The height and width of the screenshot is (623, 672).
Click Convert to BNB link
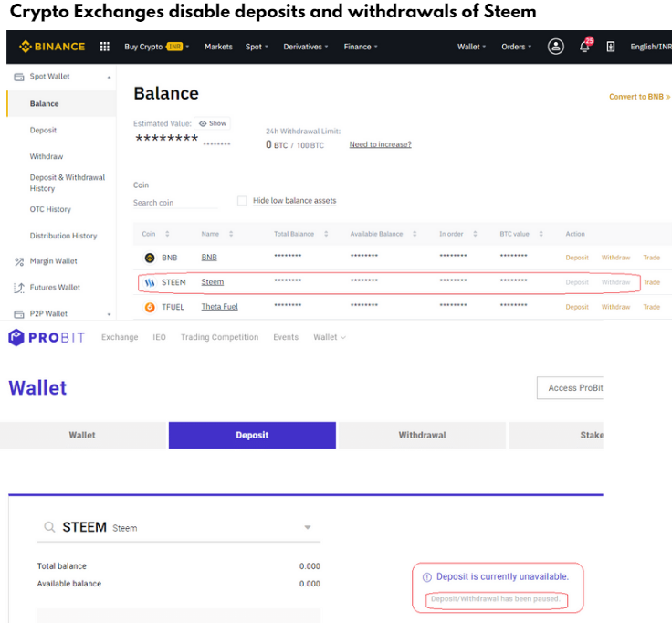click(639, 97)
